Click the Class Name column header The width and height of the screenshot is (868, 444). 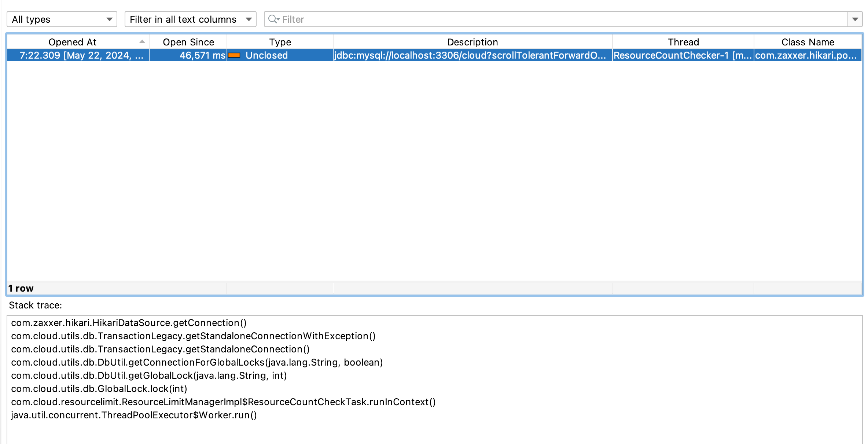[x=808, y=42]
